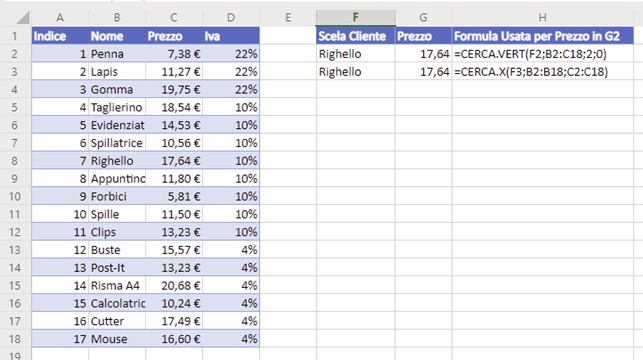
Task: Click Penna 22% Iva cell
Action: click(x=231, y=54)
